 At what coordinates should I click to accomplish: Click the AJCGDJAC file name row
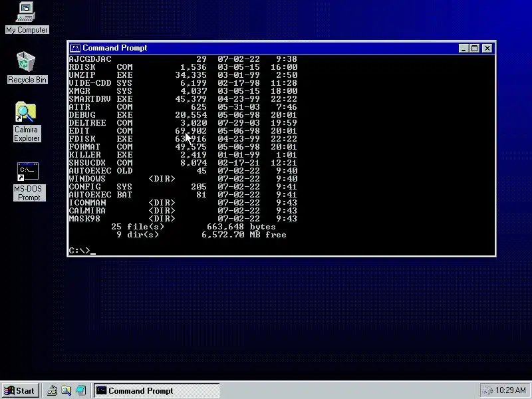point(184,59)
